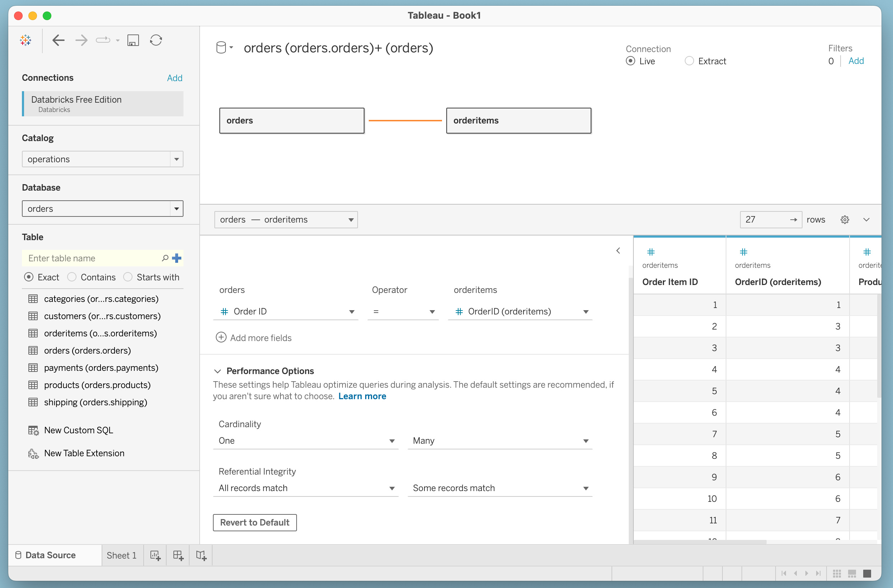The width and height of the screenshot is (893, 588).
Task: Click the Tableau logo start page icon
Action: click(25, 40)
